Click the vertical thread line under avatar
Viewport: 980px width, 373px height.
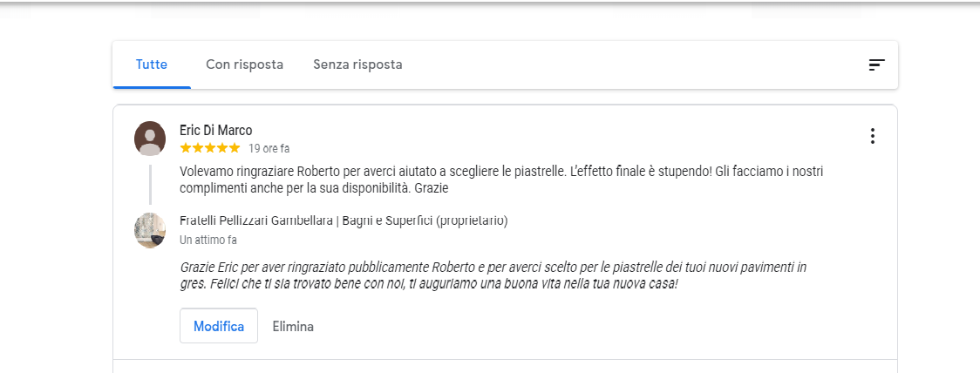[150, 184]
